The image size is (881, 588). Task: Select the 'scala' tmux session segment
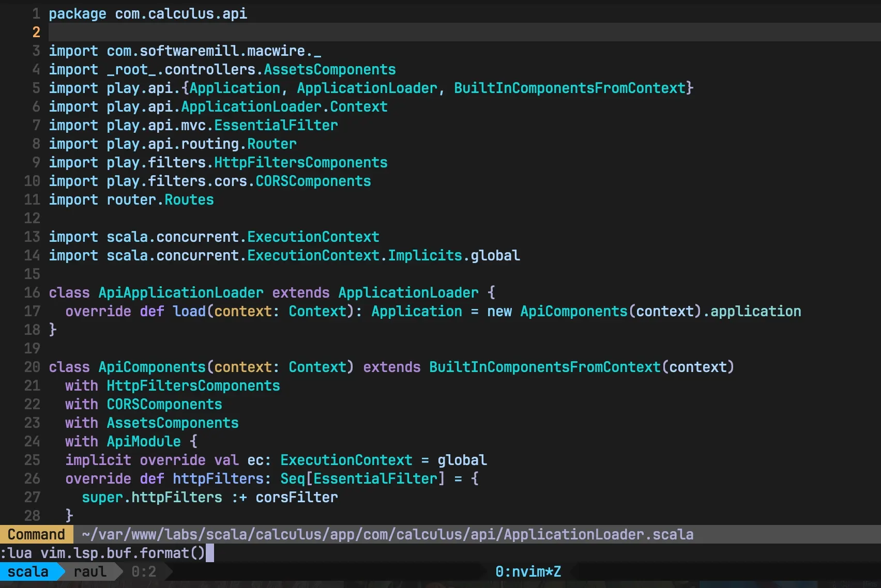coord(28,571)
